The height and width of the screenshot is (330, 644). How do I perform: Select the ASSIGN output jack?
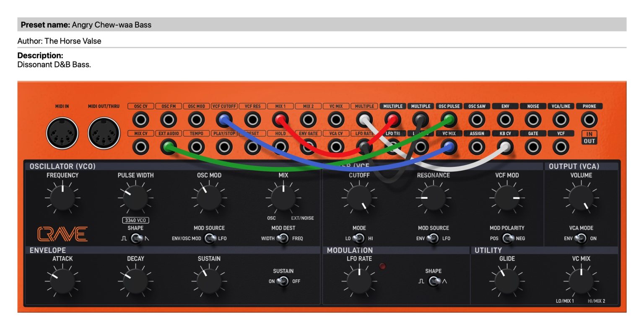(x=477, y=147)
